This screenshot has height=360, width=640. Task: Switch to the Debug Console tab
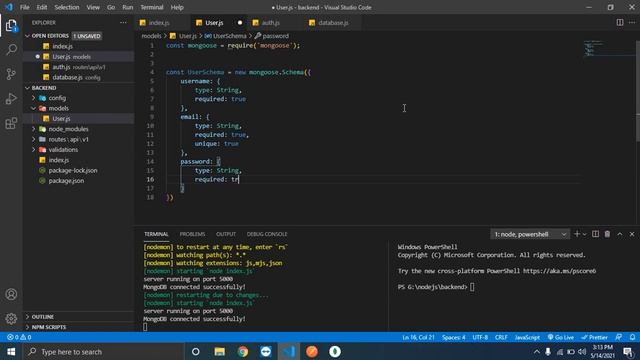(267, 234)
